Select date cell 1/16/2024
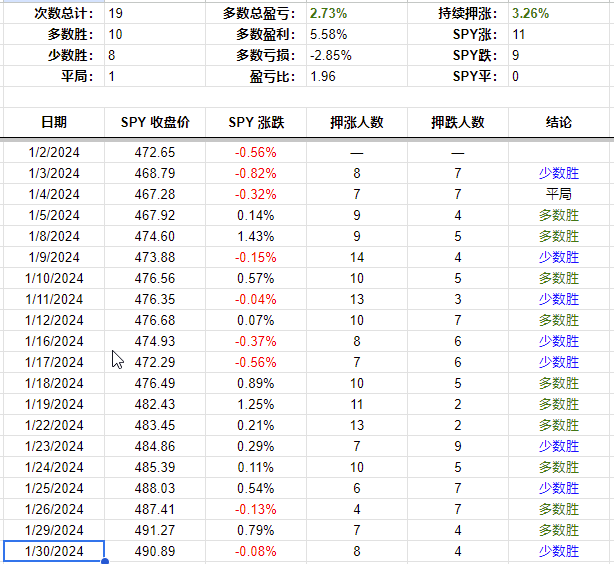 (x=54, y=341)
